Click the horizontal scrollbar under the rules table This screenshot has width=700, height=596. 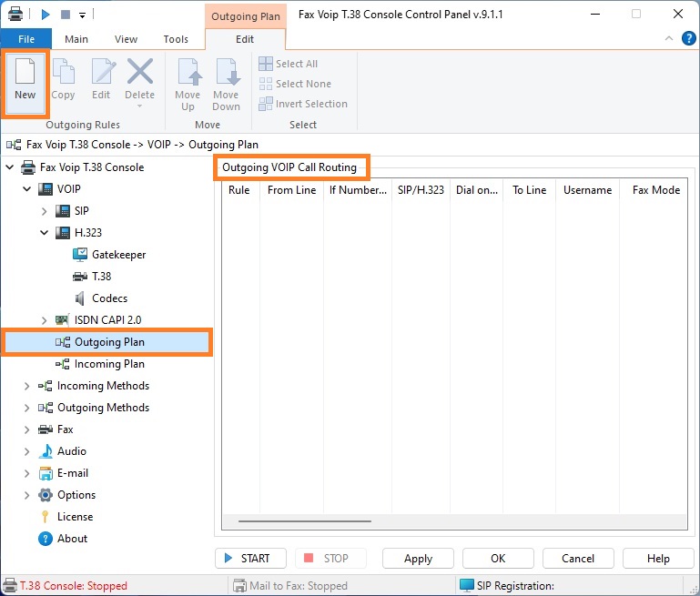(x=305, y=521)
